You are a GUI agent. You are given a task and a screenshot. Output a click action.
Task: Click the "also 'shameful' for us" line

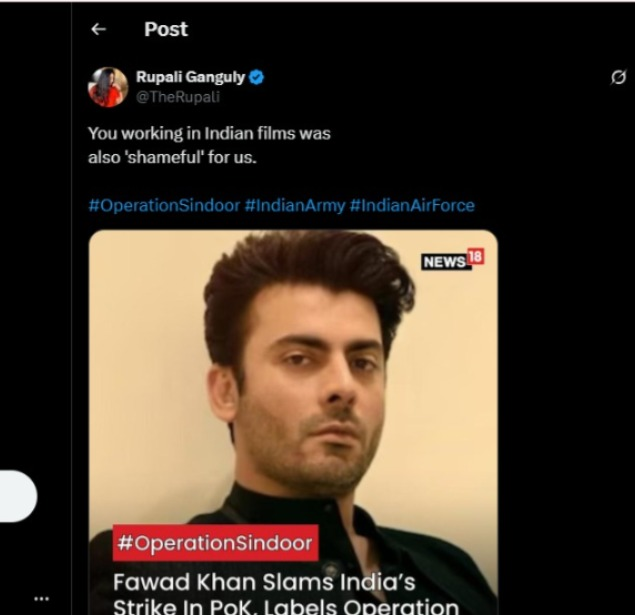(172, 157)
